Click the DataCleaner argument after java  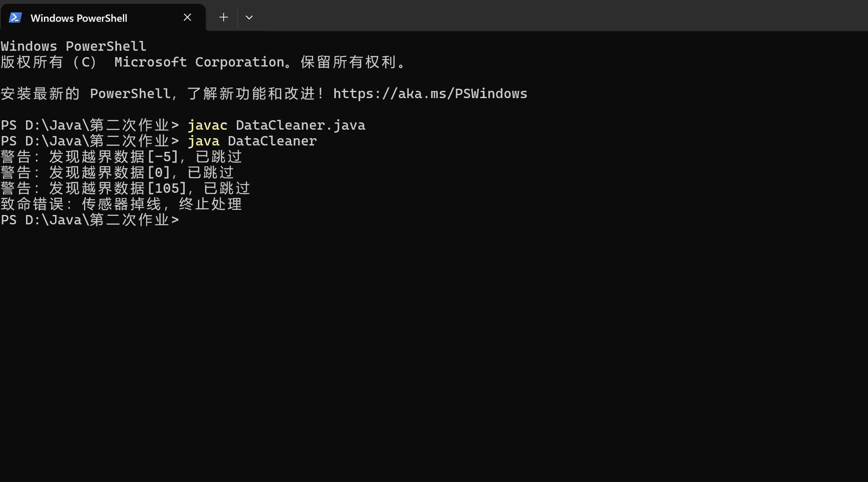pyautogui.click(x=272, y=141)
